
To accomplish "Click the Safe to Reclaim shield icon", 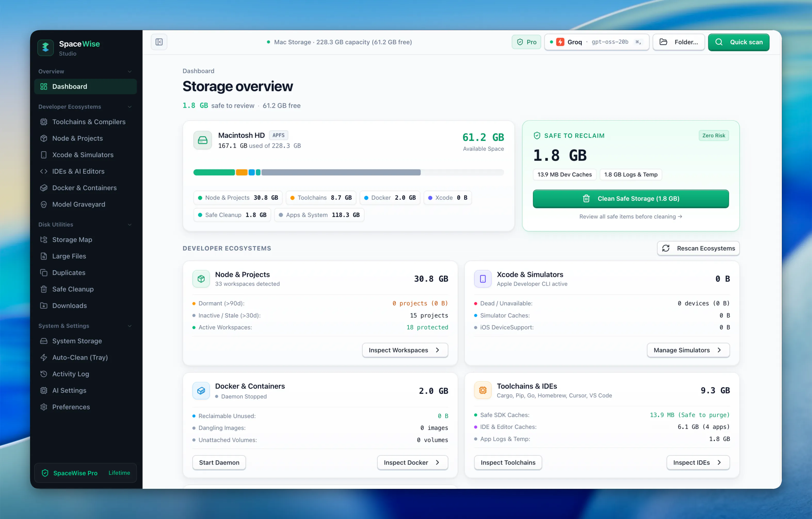I will [537, 135].
